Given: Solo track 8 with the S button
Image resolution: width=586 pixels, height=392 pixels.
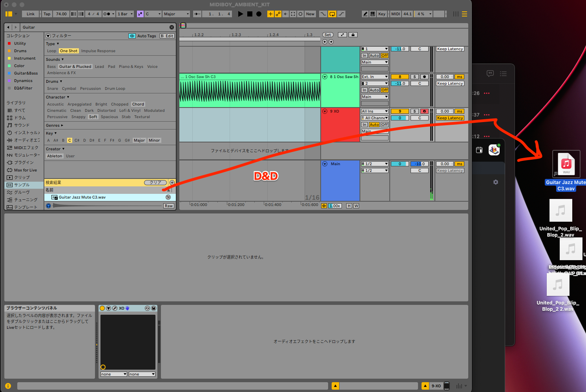Looking at the screenshot, I should coord(414,77).
